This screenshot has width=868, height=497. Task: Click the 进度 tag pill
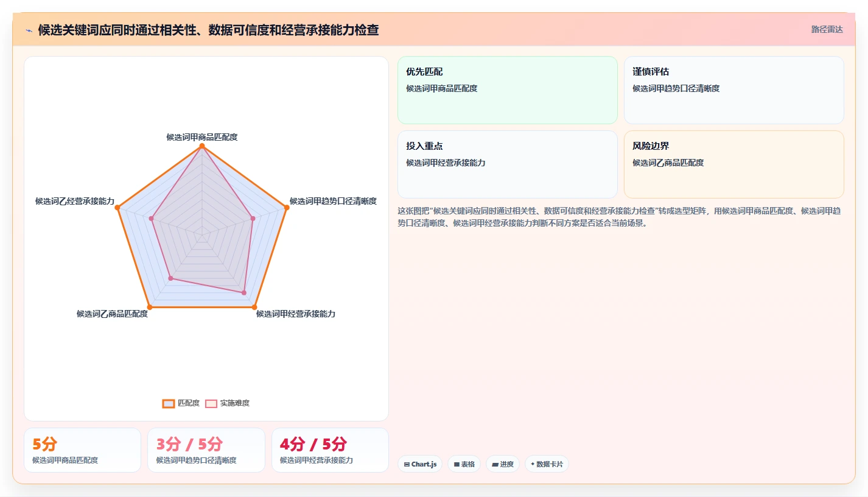(x=503, y=464)
